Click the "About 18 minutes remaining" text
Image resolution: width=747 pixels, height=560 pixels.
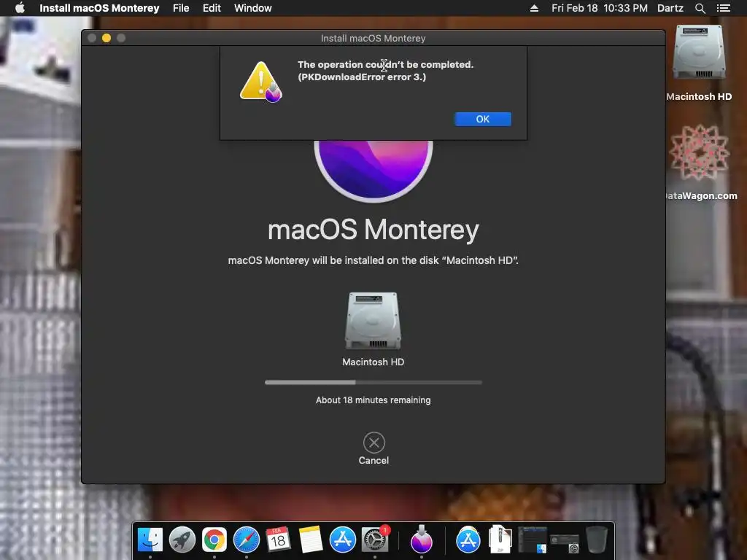coord(373,400)
